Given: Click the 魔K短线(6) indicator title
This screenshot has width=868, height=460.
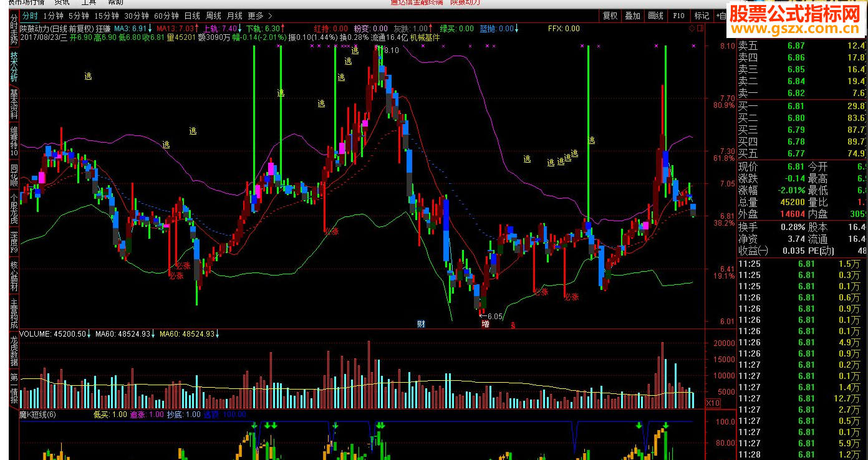Looking at the screenshot, I should [37, 414].
